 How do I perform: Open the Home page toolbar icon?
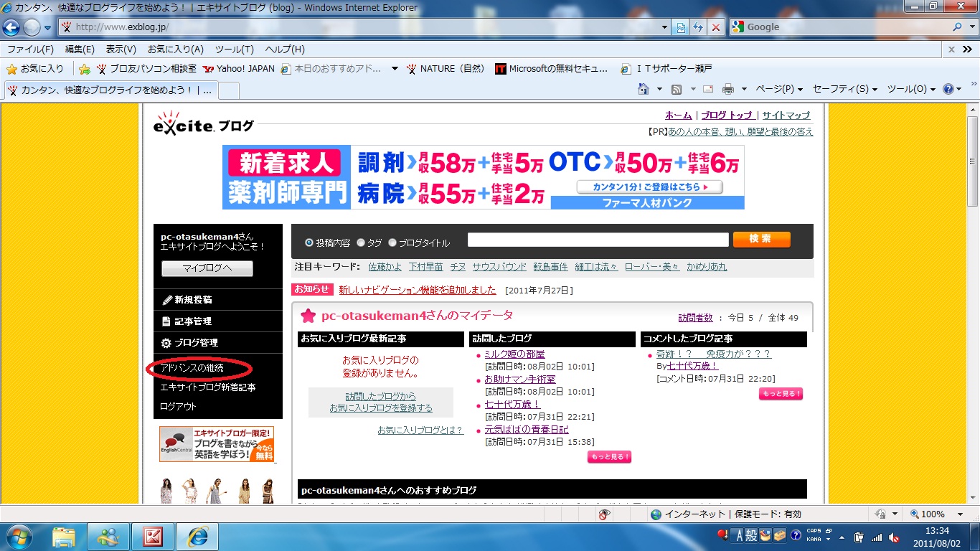[x=644, y=89]
